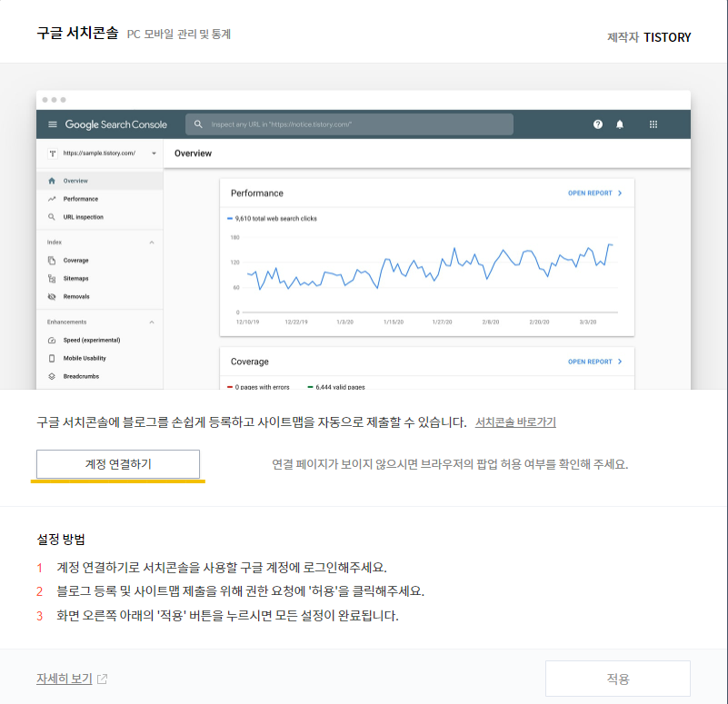
Task: Click the Performance chart line graph
Action: click(430, 267)
